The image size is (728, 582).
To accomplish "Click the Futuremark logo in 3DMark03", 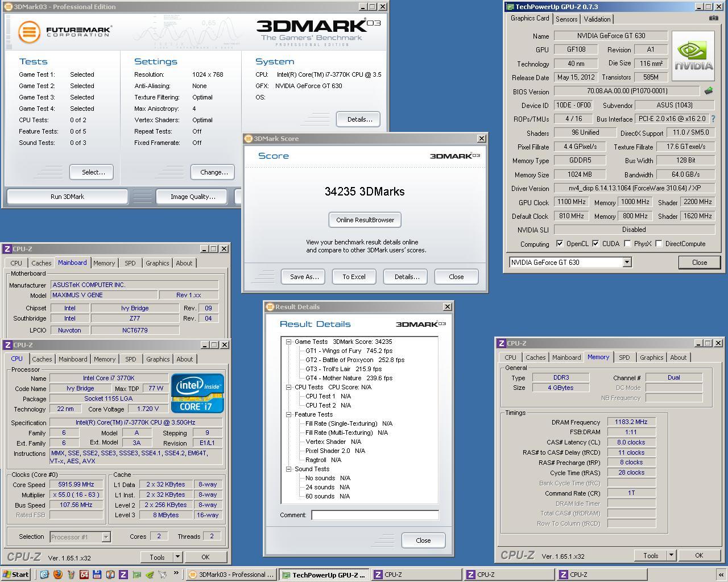I will click(64, 31).
